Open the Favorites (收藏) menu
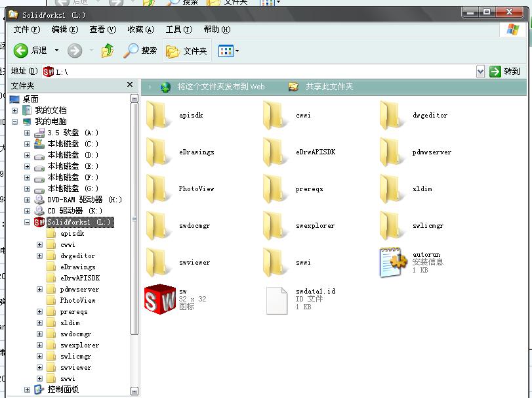 [x=141, y=30]
